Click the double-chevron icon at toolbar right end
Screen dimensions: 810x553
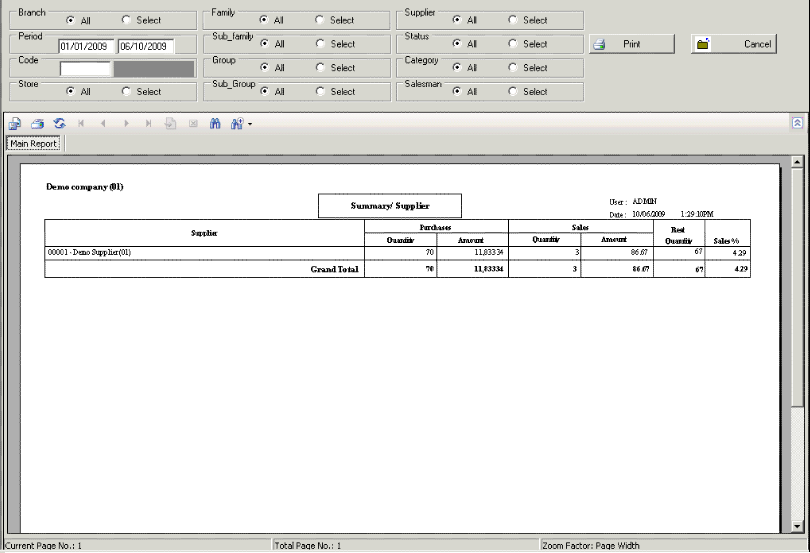point(797,123)
